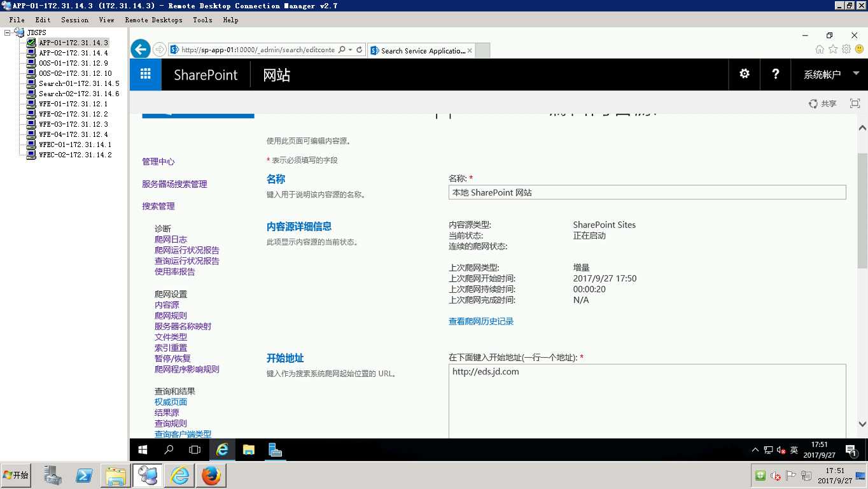Collapse the JDSPS tree group
Screen dimensions: 868x489
click(8, 32)
